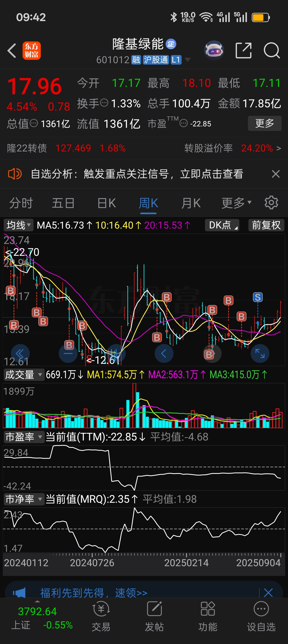This screenshot has height=644, width=288.
Task: Select the 周K tab
Action: pos(148,203)
